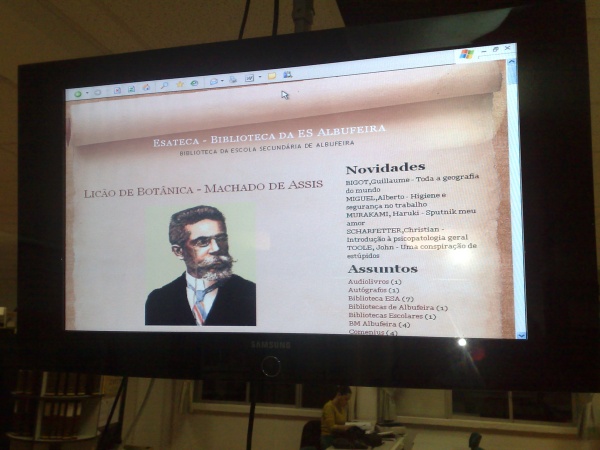Close the browser window
The height and width of the screenshot is (450, 600).
coord(507,48)
